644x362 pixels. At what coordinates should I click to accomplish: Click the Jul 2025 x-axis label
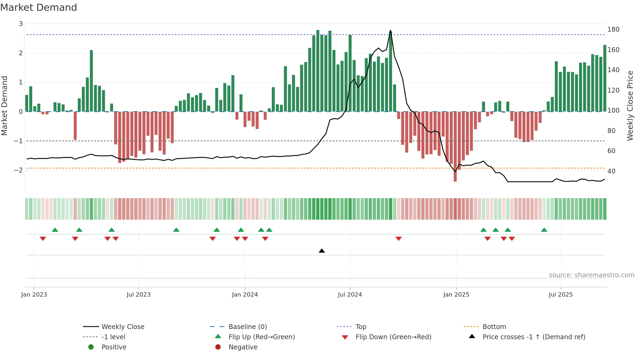click(561, 294)
